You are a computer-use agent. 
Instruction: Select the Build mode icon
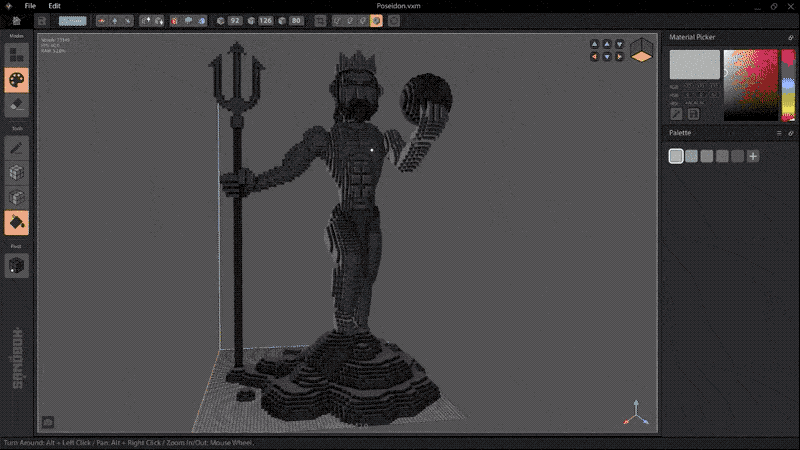coord(16,55)
